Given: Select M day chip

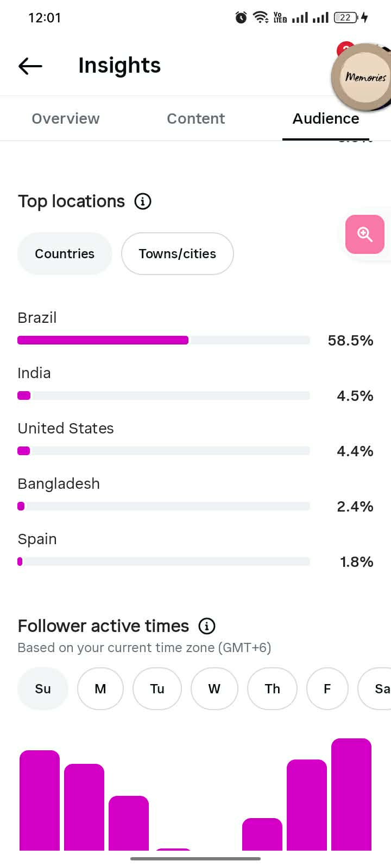Looking at the screenshot, I should [100, 688].
